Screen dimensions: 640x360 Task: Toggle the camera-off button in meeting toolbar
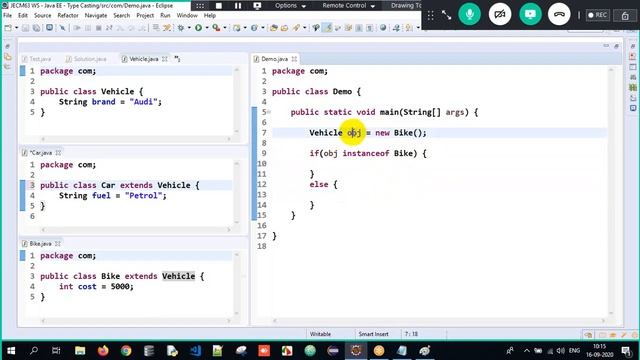(x=500, y=14)
